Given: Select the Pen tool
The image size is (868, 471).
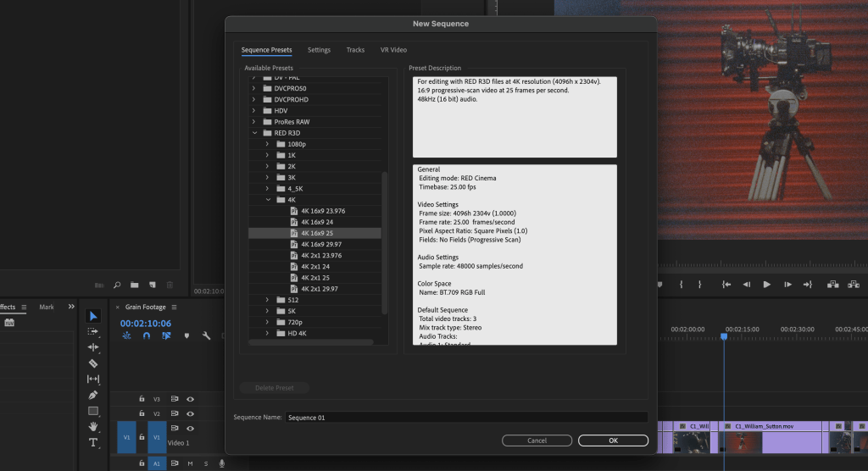Looking at the screenshot, I should 93,395.
